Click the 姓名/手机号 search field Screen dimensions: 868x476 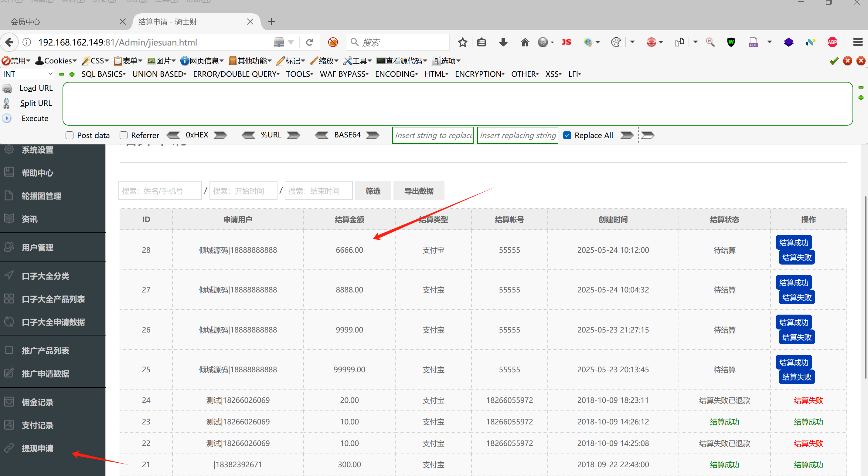coord(160,191)
